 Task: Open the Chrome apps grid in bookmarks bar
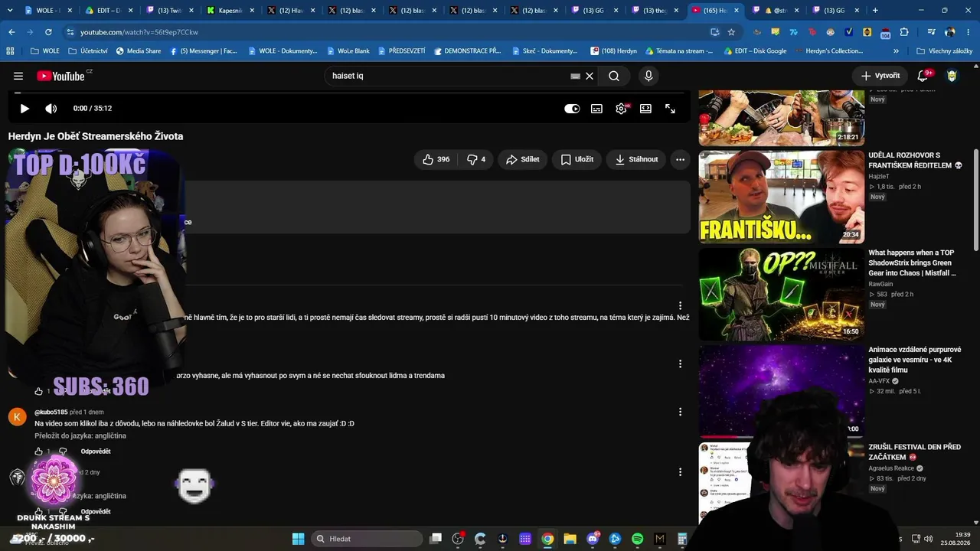(10, 51)
